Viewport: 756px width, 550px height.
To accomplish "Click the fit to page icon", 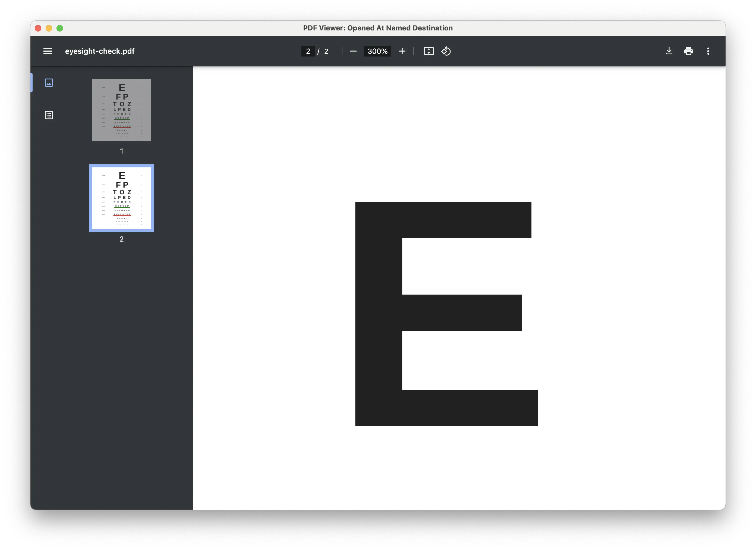I will point(429,51).
